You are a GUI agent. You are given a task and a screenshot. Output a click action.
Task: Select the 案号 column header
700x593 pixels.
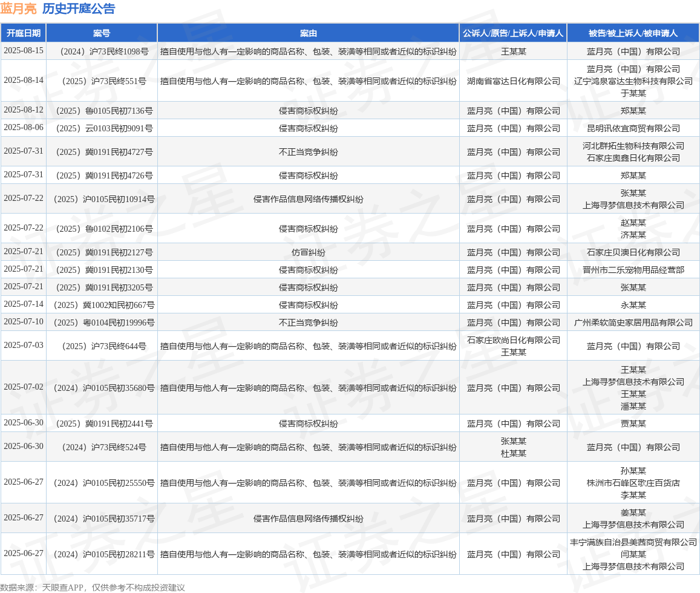coord(101,33)
